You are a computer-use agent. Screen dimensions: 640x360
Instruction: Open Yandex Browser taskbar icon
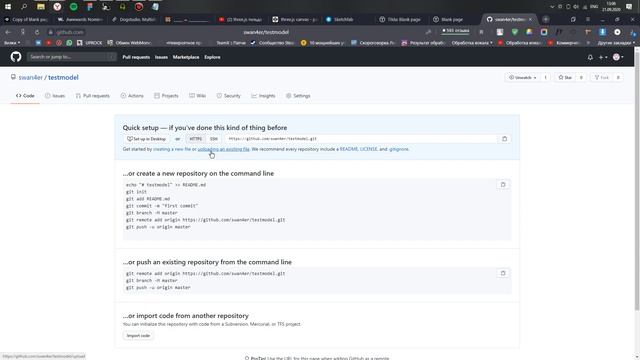(x=57, y=7)
